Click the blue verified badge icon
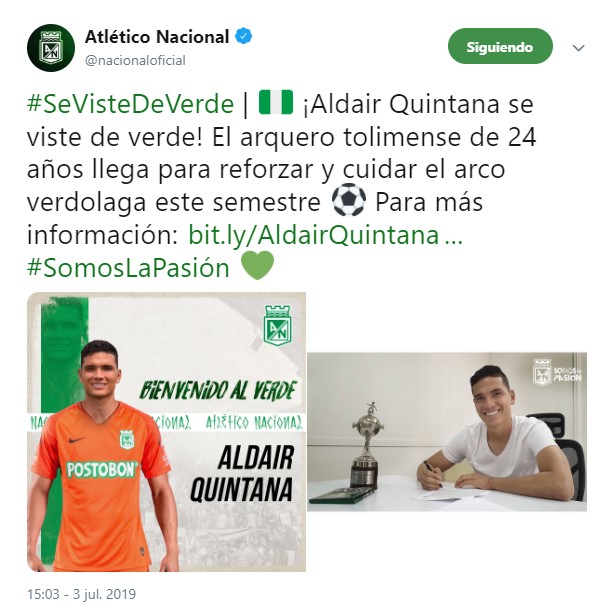Viewport: 616px width, 614px height. [244, 37]
